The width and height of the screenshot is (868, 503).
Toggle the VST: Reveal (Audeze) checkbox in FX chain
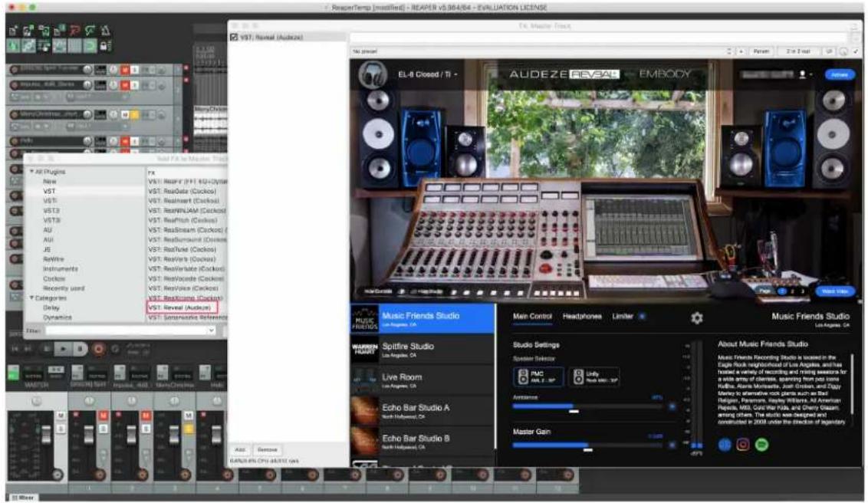click(x=234, y=37)
